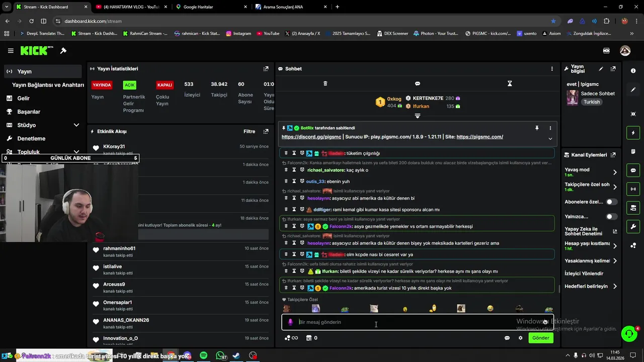Delete the richael_salvatore 'kaç aylık o' message

pos(286,170)
